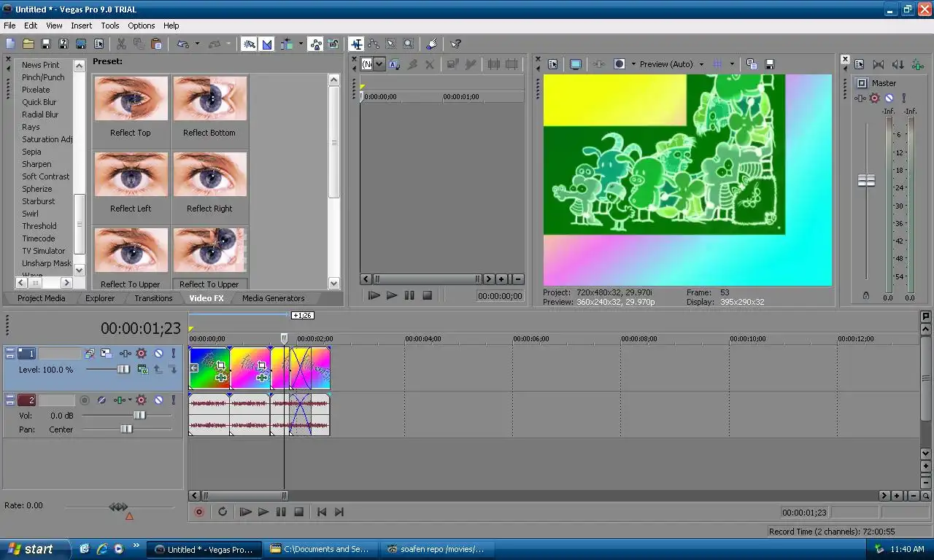Click Master bus Dim Output icon
The image size is (934, 560).
coord(898,64)
